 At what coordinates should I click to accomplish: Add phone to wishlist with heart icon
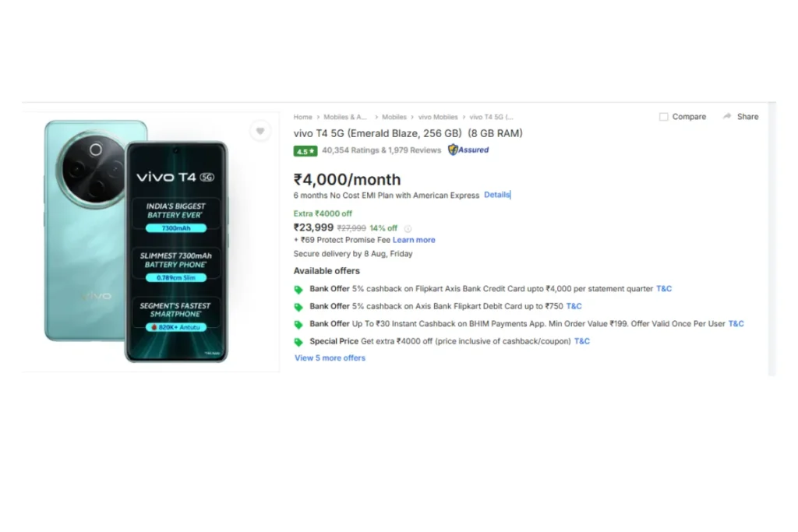pos(260,131)
